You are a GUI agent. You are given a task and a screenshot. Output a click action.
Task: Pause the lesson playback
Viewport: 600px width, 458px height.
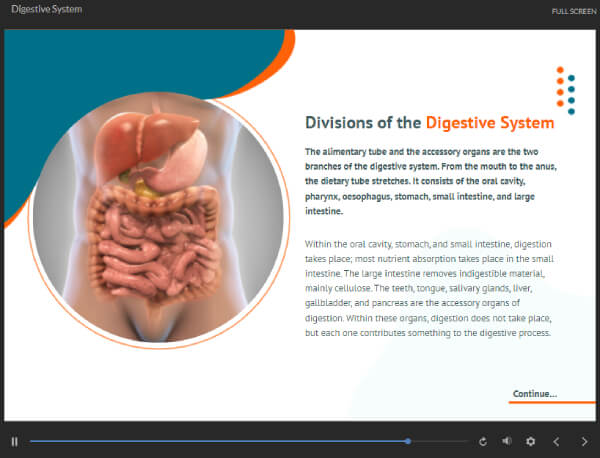[14, 441]
